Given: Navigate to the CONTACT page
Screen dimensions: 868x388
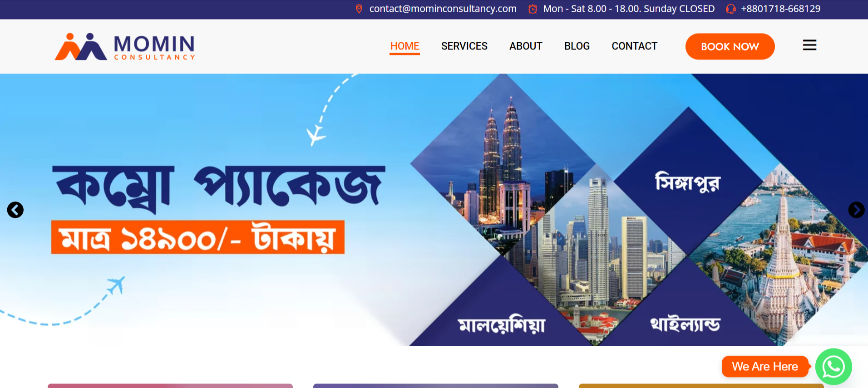Looking at the screenshot, I should click(634, 46).
